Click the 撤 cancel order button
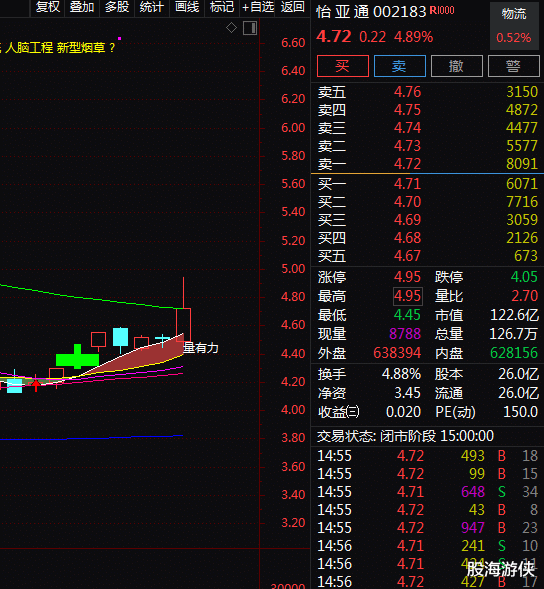Screen dimensions: 544x589 point(456,66)
